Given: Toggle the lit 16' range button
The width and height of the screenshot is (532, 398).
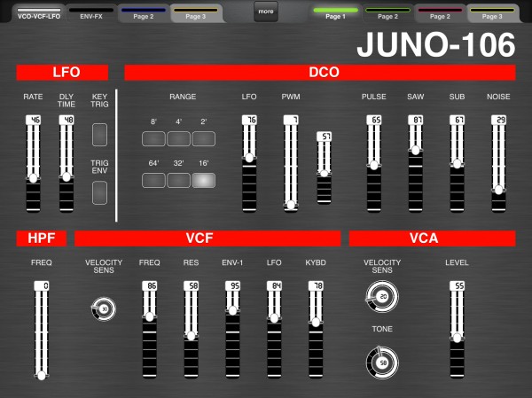Looking at the screenshot, I should point(204,180).
